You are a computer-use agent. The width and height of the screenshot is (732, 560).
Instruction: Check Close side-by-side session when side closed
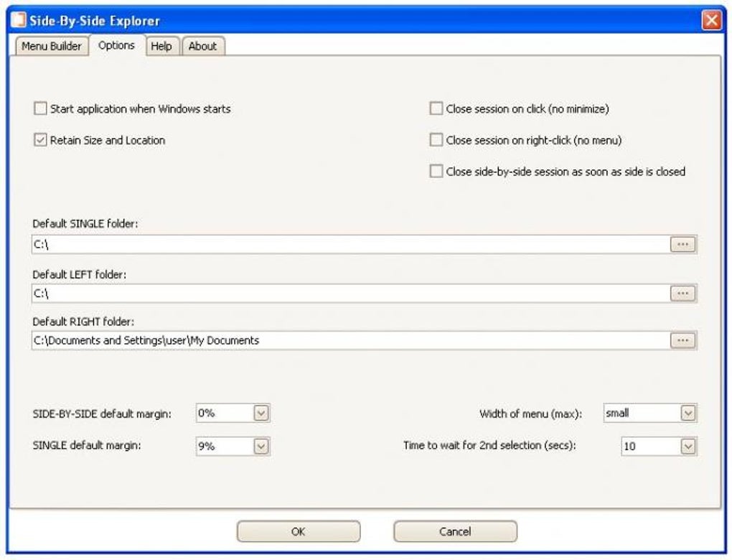point(436,172)
